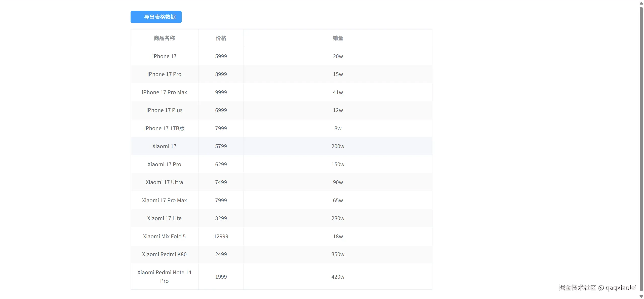644x299 pixels.
Task: Select the iPhone 17 name cell
Action: pos(165,56)
